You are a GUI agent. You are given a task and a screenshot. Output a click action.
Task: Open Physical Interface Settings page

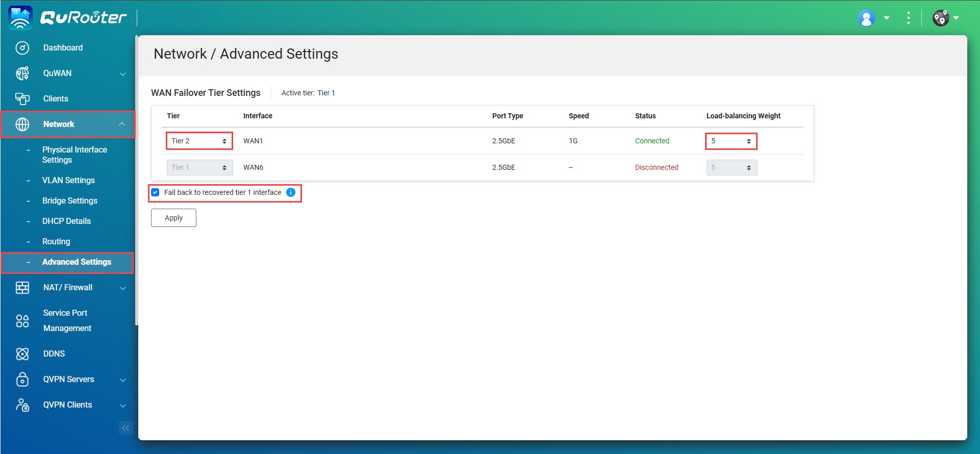coord(74,155)
